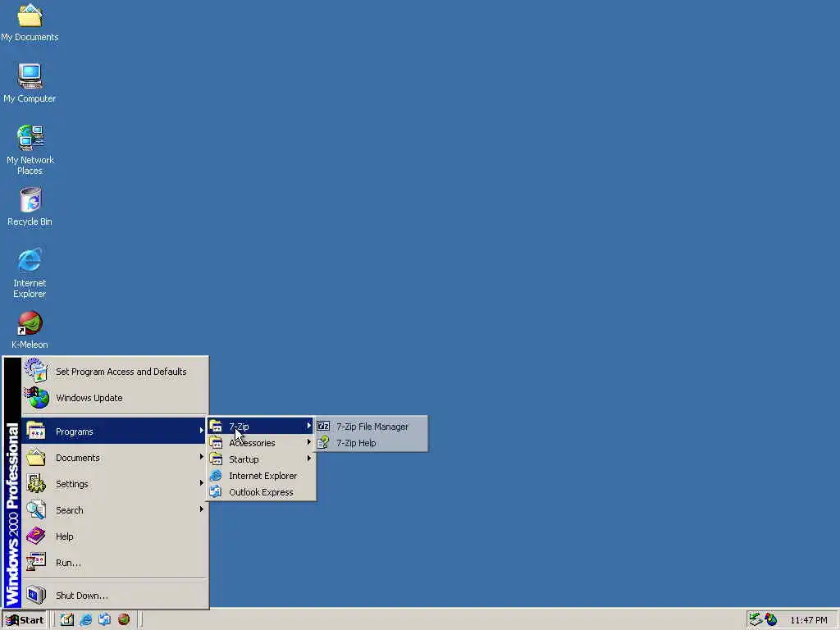This screenshot has width=840, height=630.
Task: Select the Recycle Bin icon
Action: coord(30,206)
